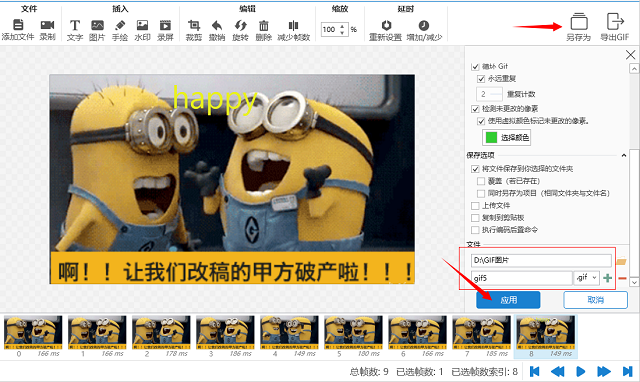
Task: Decrease zoom percentage with down arrow
Action: 342,32
